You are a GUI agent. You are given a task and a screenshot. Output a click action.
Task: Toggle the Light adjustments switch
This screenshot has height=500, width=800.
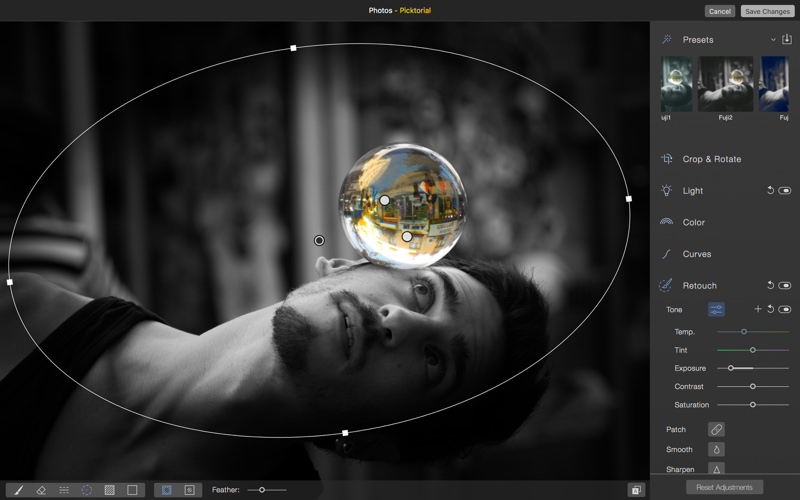click(785, 191)
